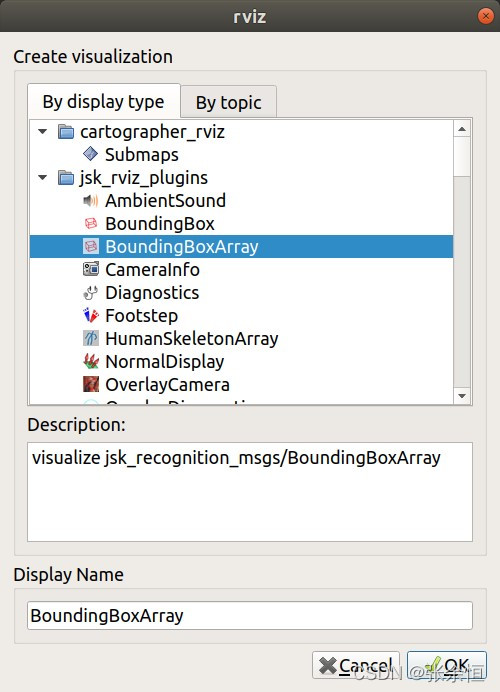Click the Display Name input field

coord(250,615)
